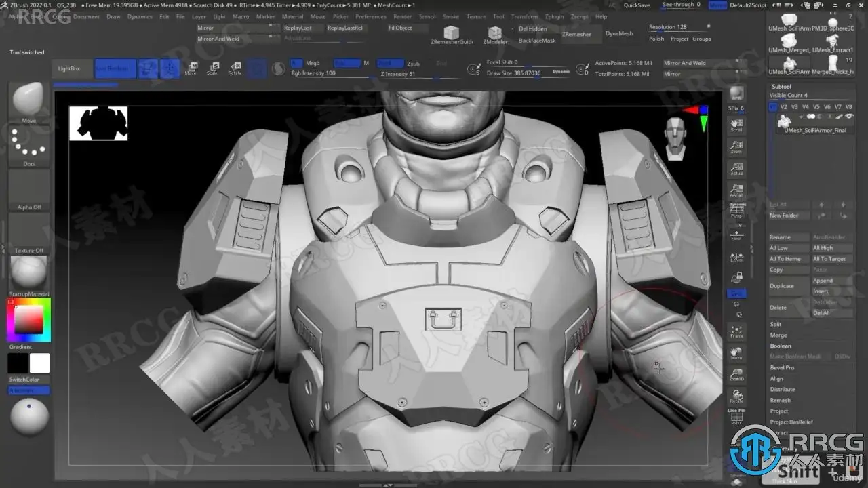Click the Actual size icon

[736, 169]
